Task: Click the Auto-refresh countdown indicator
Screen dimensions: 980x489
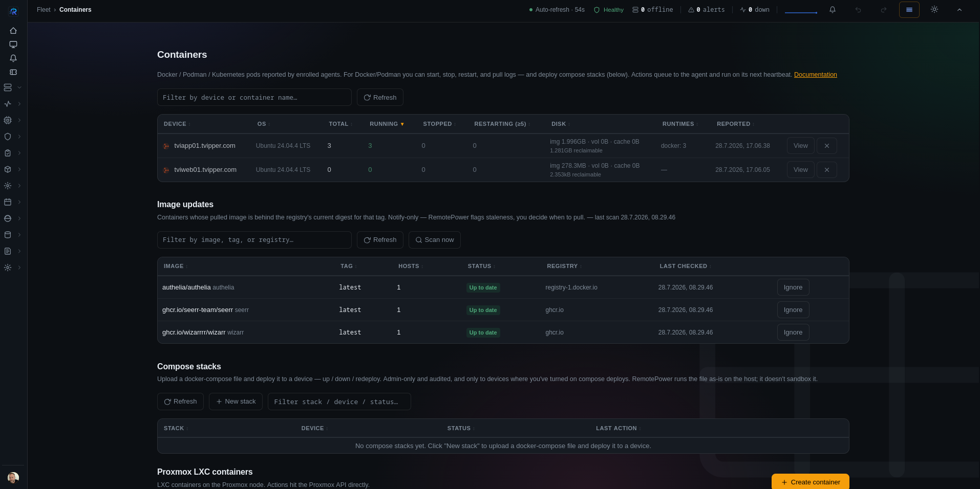Action: click(557, 10)
